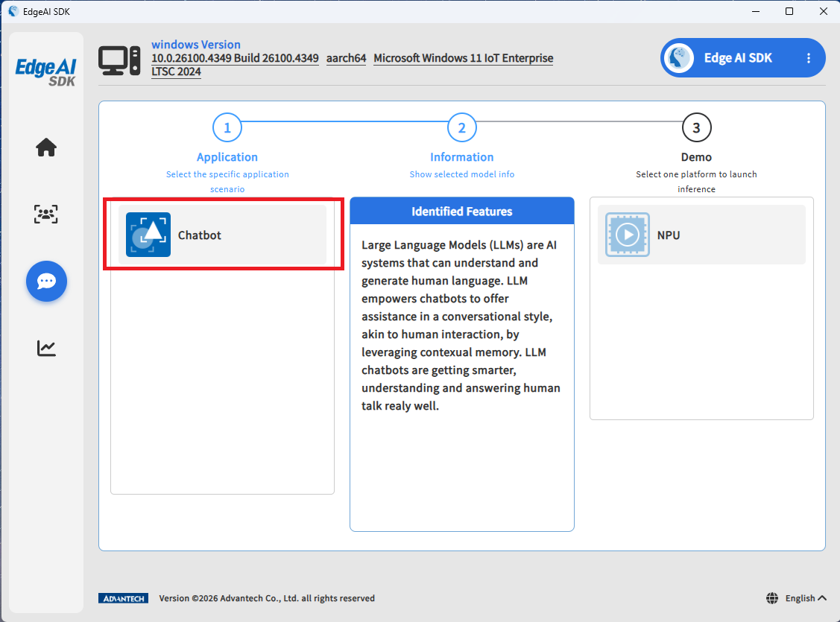840x622 pixels.
Task: Click the computer system icon in the header
Action: coord(119,60)
